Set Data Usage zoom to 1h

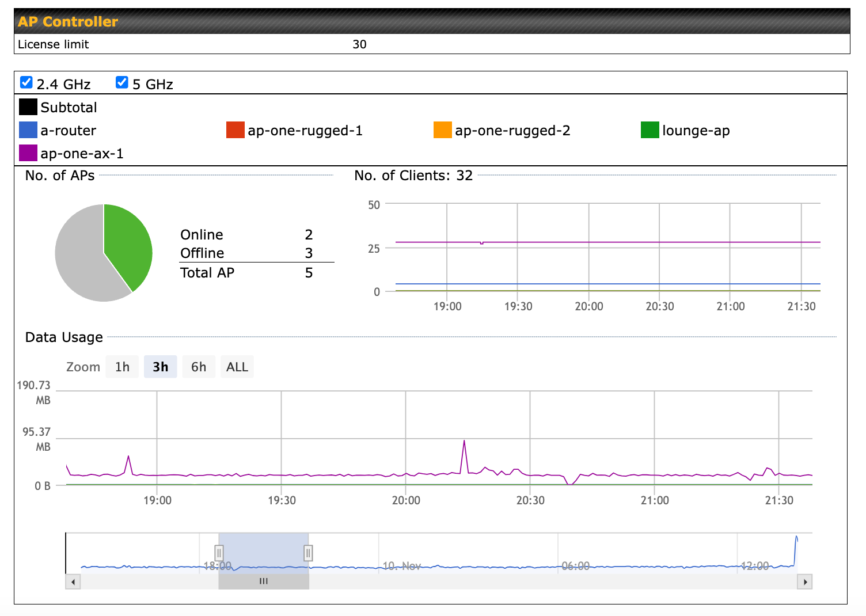click(x=122, y=367)
